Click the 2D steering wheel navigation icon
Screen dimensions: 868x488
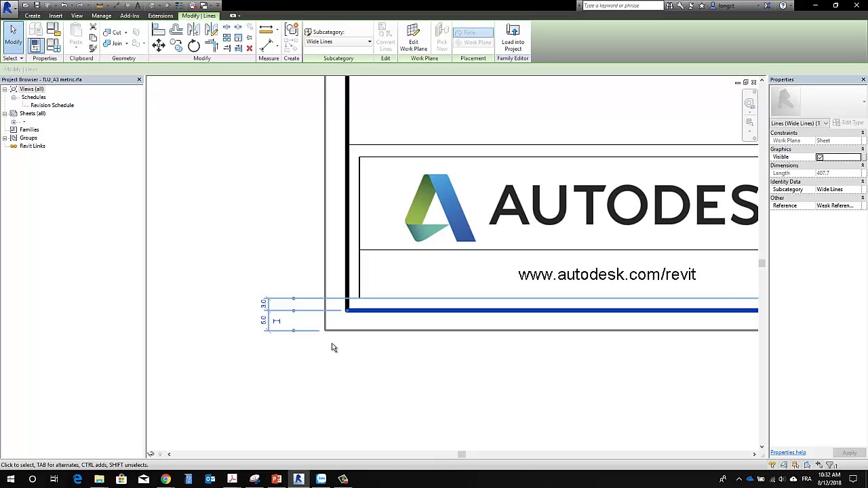pos(749,104)
